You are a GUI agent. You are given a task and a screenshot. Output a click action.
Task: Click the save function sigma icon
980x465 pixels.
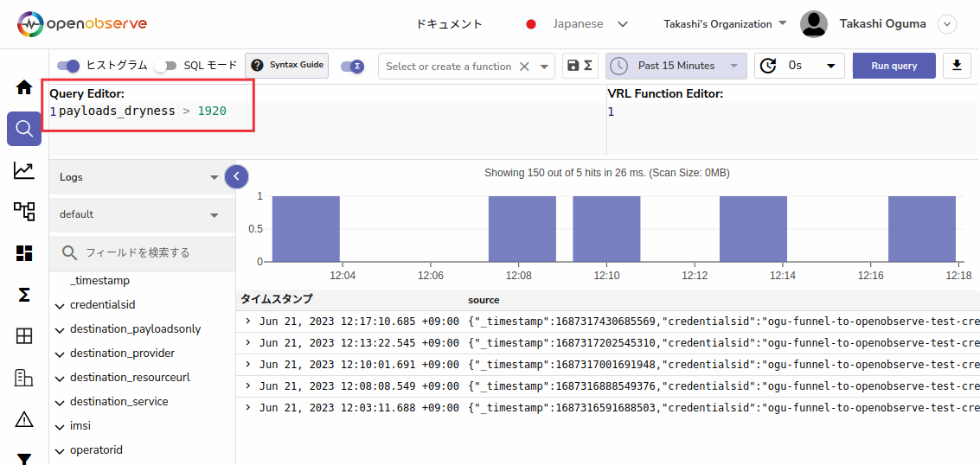pyautogui.click(x=580, y=66)
